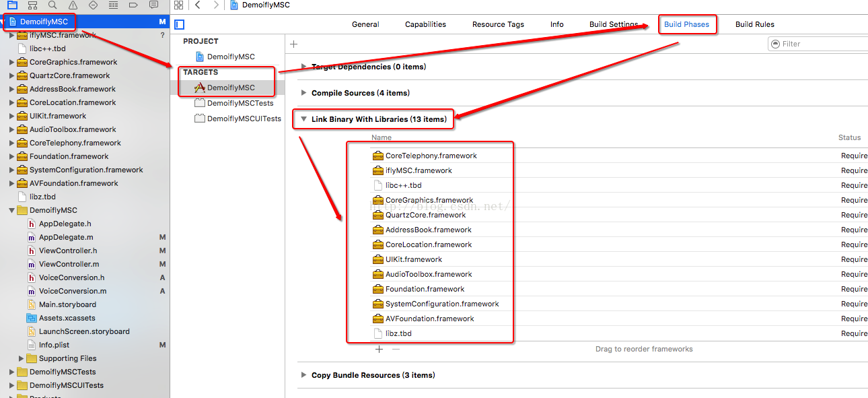Add a library with the plus button below the list
The width and height of the screenshot is (868, 398).
pyautogui.click(x=379, y=349)
